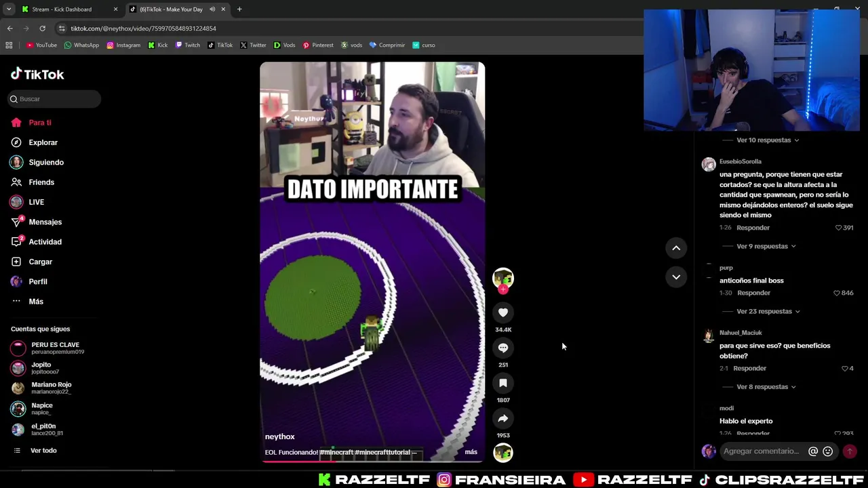868x488 pixels.
Task: Click the browser address bar URL
Action: coord(143,28)
